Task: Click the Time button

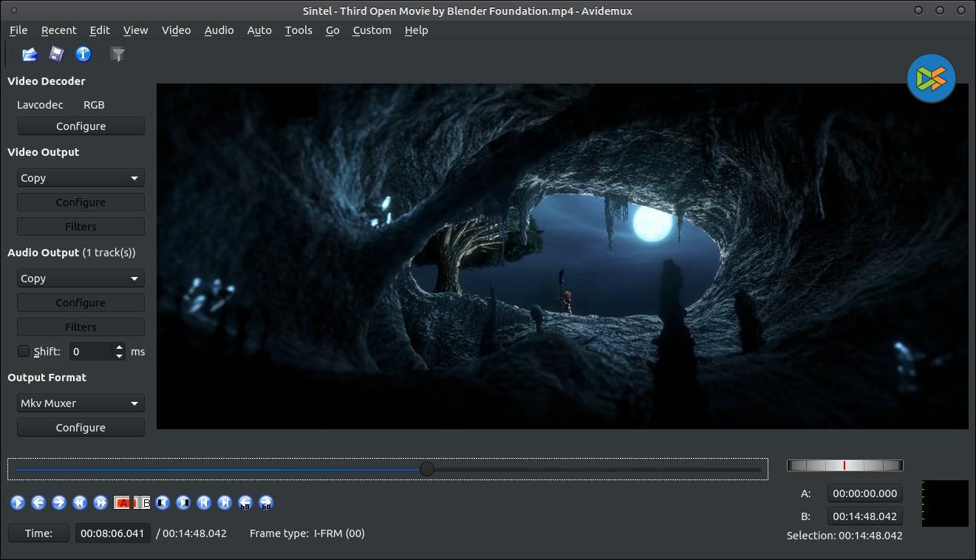Action: (38, 533)
